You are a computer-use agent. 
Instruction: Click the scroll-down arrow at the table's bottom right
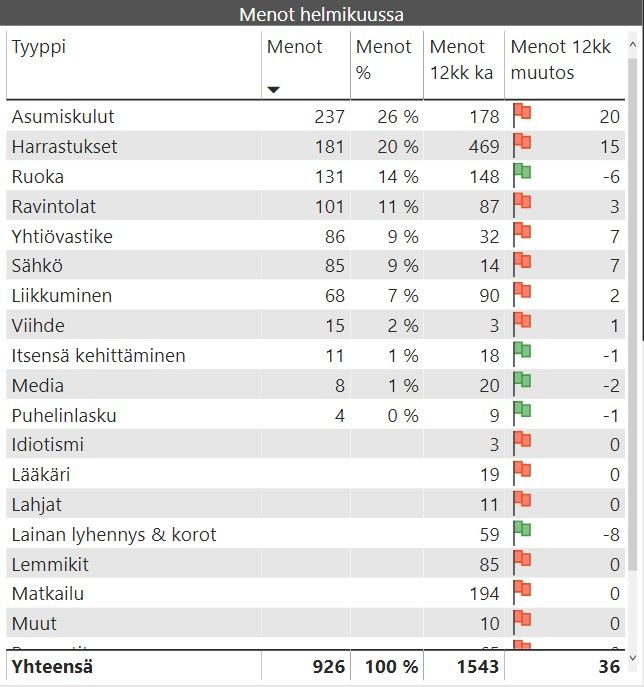pos(630,657)
